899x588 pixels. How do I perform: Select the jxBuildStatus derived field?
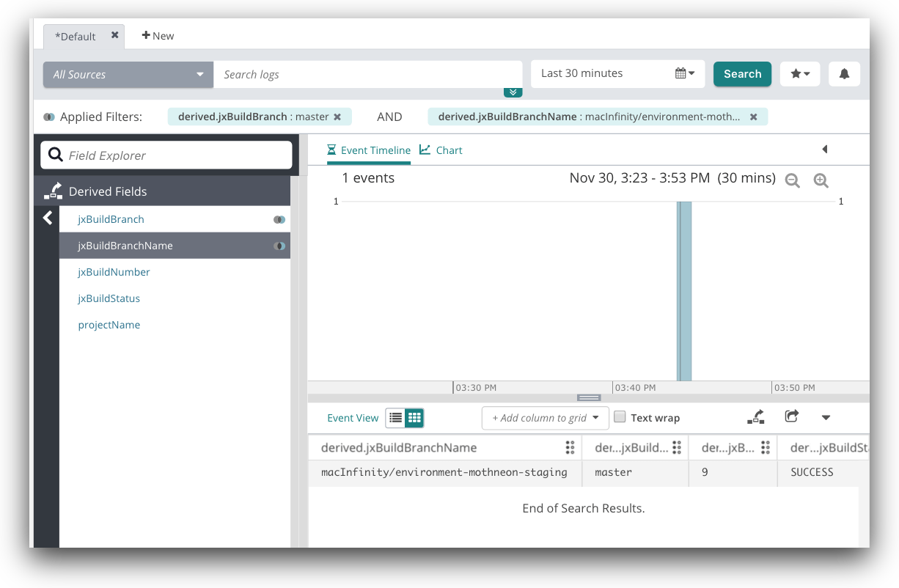[109, 298]
